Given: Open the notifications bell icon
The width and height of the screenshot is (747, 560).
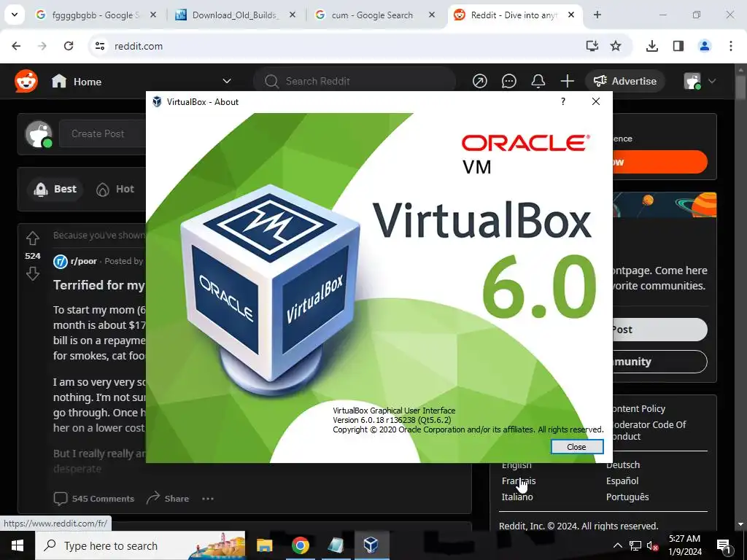Looking at the screenshot, I should point(538,82).
